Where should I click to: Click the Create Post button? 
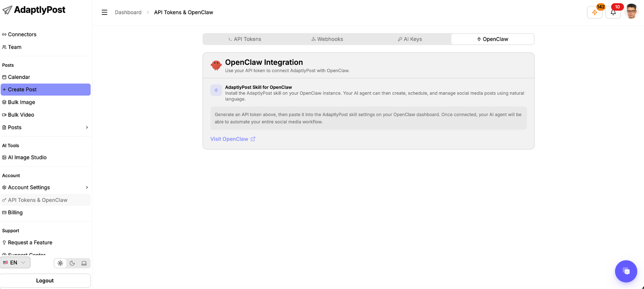click(45, 90)
